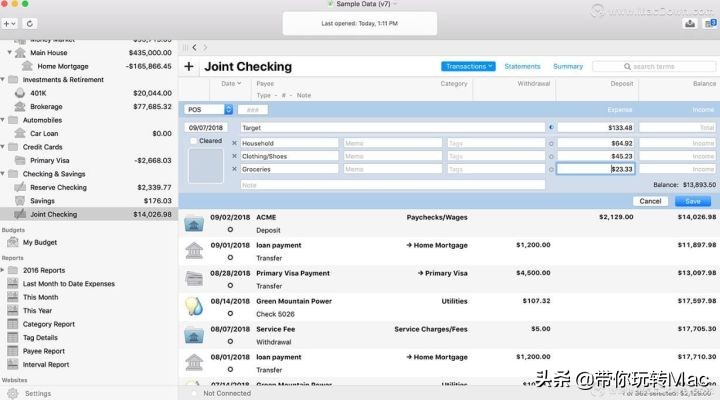The width and height of the screenshot is (720, 400).
Task: Switch to the Summary tab
Action: (568, 67)
